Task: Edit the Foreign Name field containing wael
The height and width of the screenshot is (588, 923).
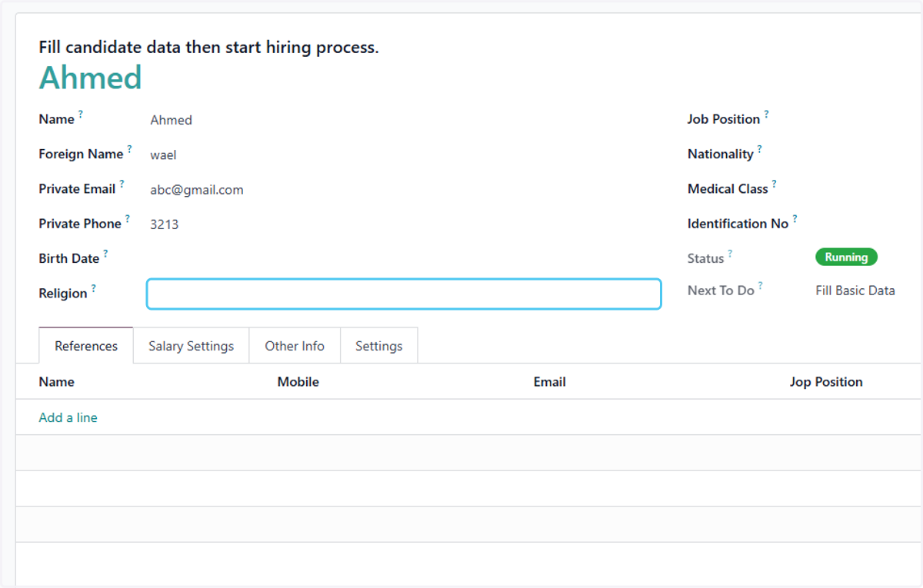Action: pyautogui.click(x=404, y=154)
